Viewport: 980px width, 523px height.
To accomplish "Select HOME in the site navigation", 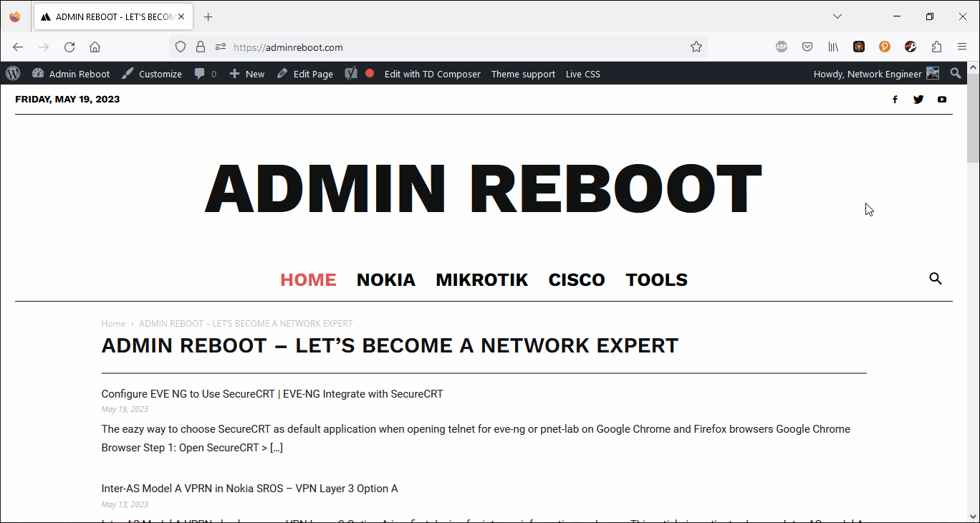I will (308, 279).
